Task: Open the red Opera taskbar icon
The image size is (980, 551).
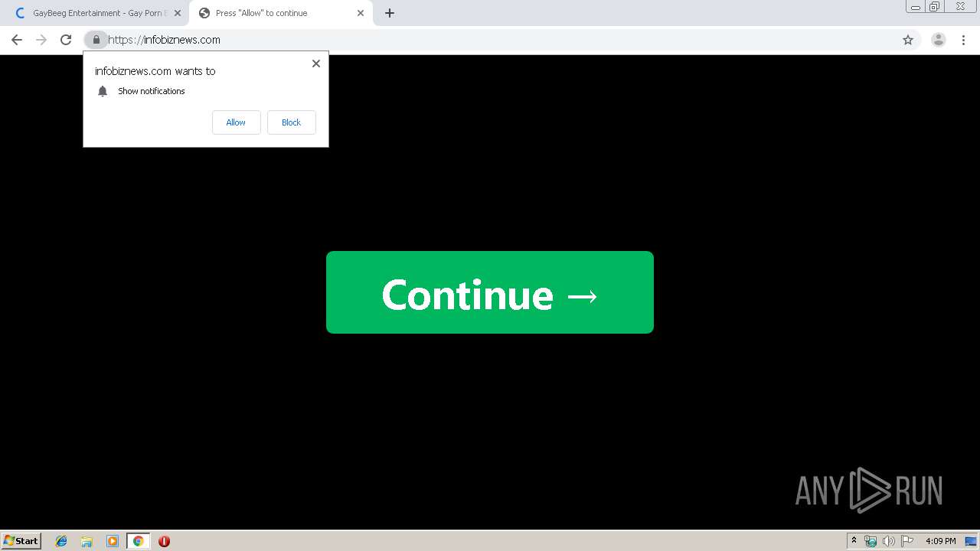Action: click(164, 541)
